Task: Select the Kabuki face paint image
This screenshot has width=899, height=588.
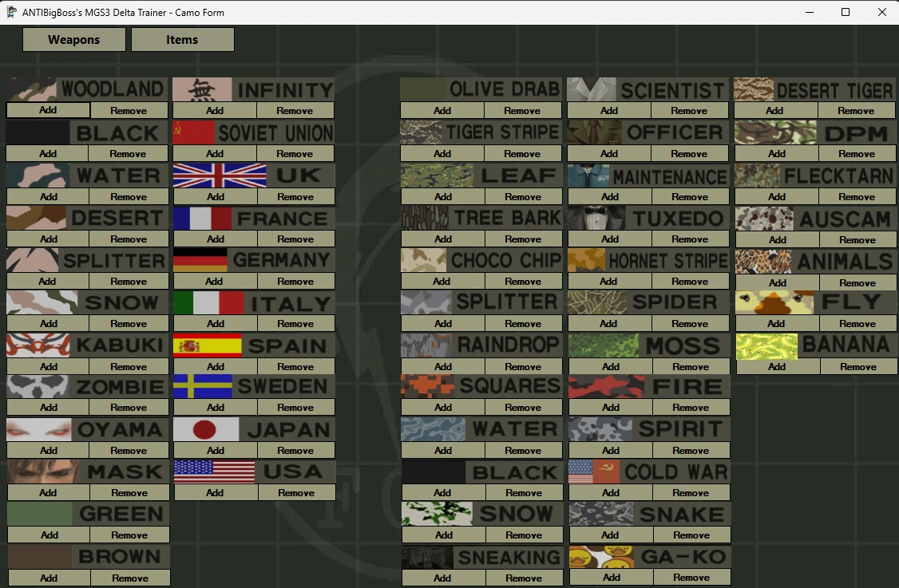Action: coord(38,345)
